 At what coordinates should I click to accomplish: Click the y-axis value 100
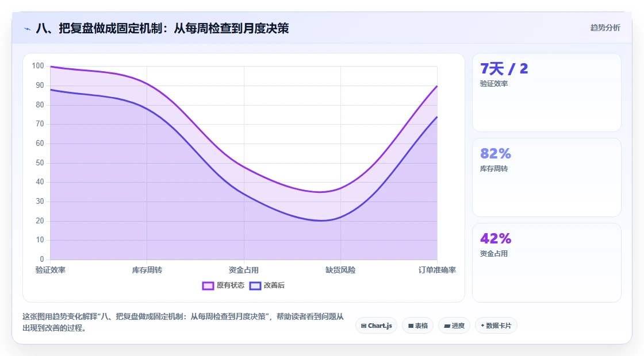38,66
